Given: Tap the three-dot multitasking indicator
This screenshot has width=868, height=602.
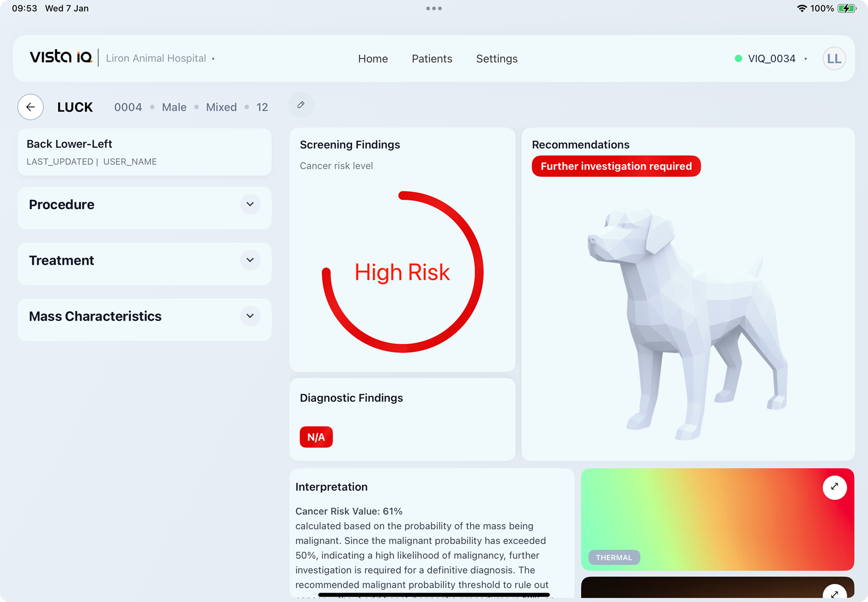Looking at the screenshot, I should tap(434, 8).
